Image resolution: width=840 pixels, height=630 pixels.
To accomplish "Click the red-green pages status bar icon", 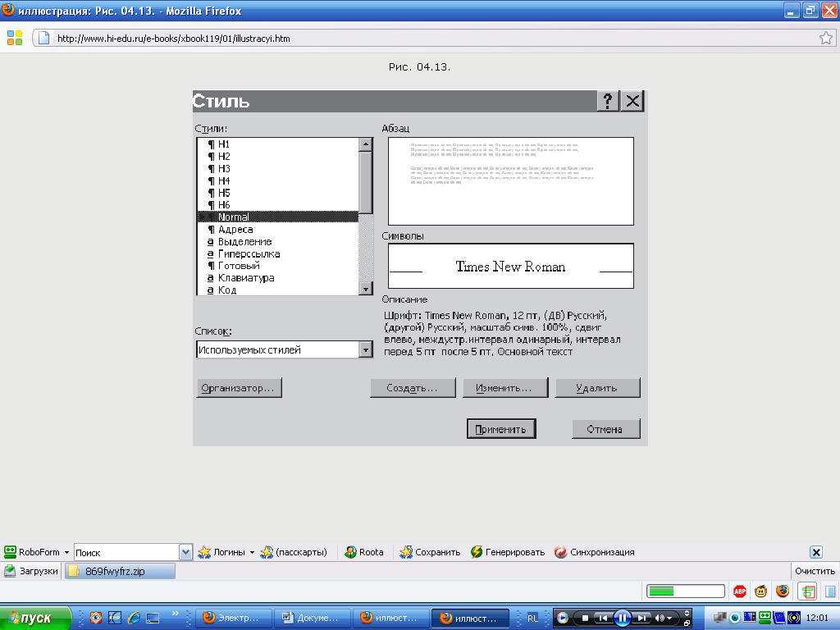I will [x=808, y=591].
